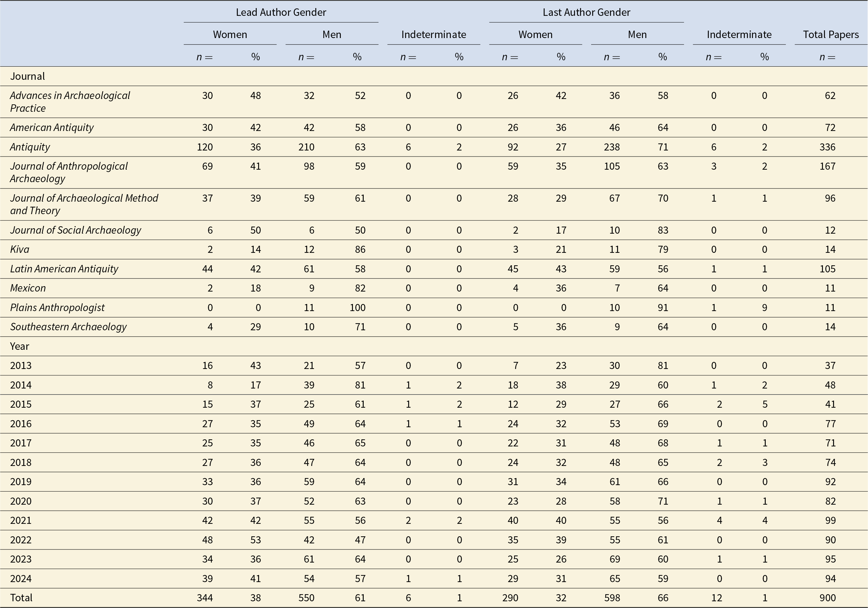Click the 2022 lead women percentage 53
The width and height of the screenshot is (868, 608).
pyautogui.click(x=256, y=540)
